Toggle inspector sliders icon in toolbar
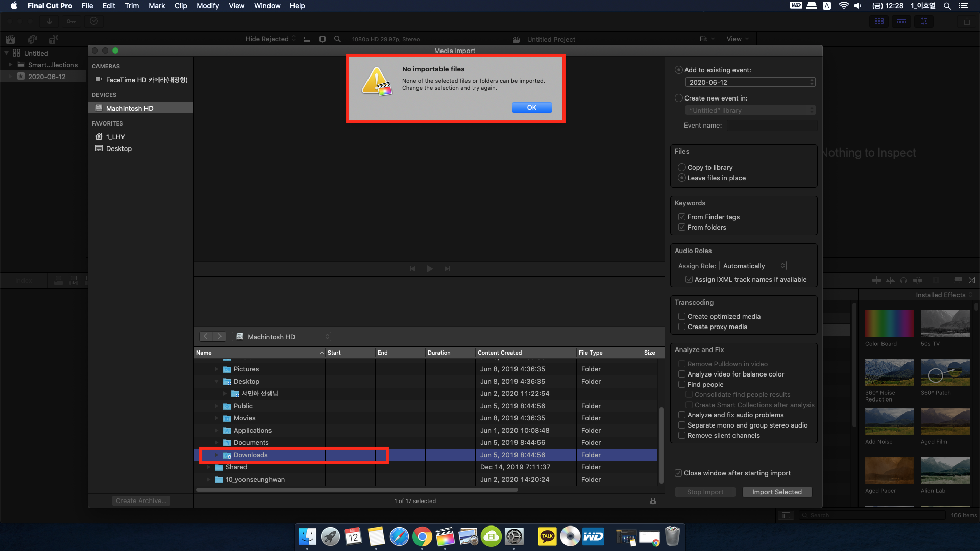 (924, 21)
